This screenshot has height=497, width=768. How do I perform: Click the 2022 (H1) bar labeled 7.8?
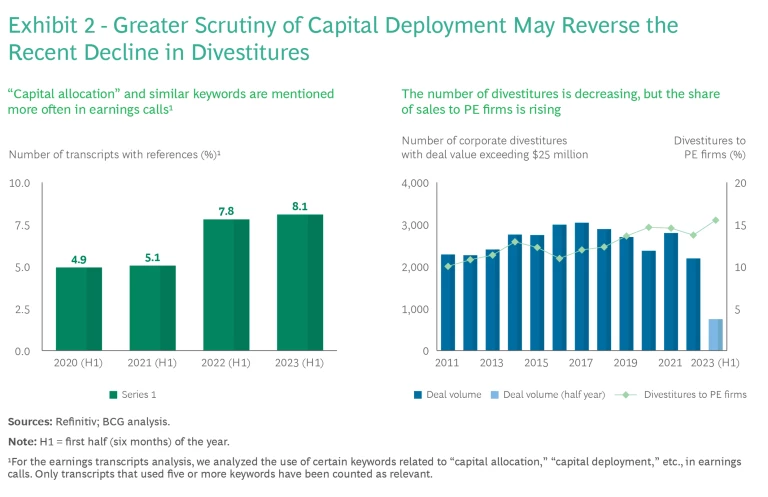226,285
